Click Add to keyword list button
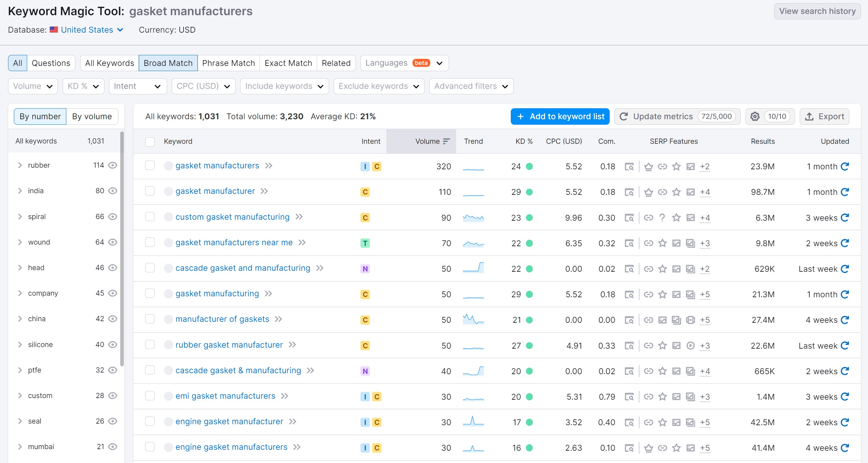This screenshot has height=463, width=868. pyautogui.click(x=560, y=117)
